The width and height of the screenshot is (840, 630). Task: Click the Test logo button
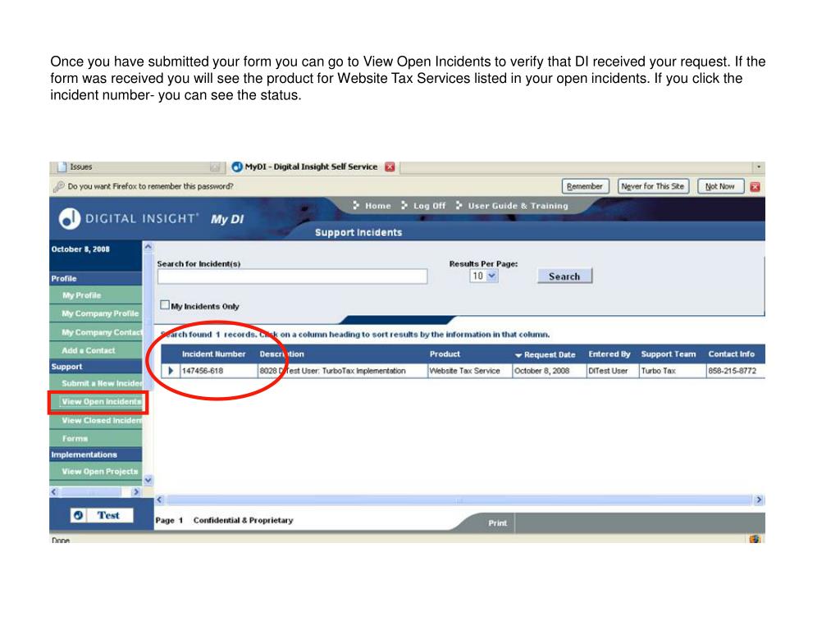pos(102,515)
